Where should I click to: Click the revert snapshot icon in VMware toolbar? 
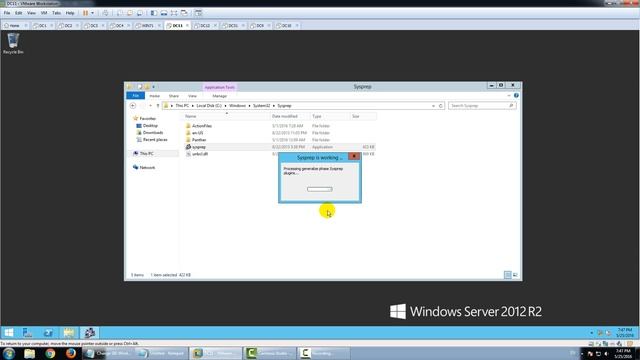point(130,13)
